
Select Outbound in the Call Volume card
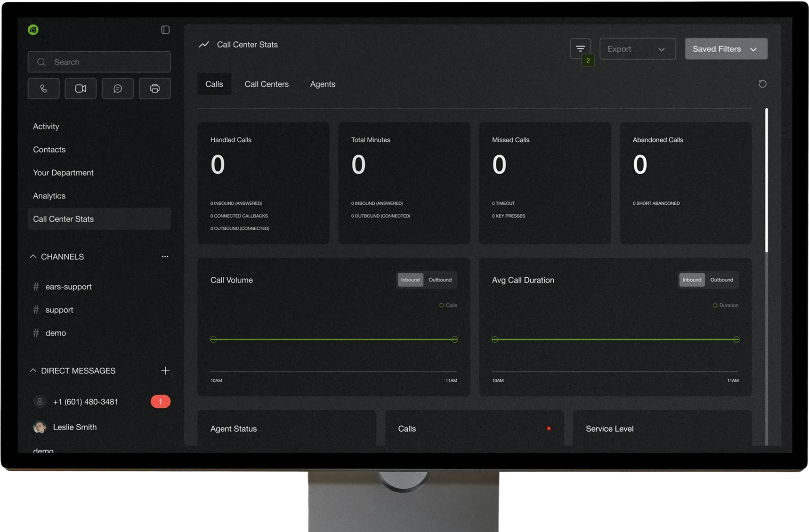[440, 280]
